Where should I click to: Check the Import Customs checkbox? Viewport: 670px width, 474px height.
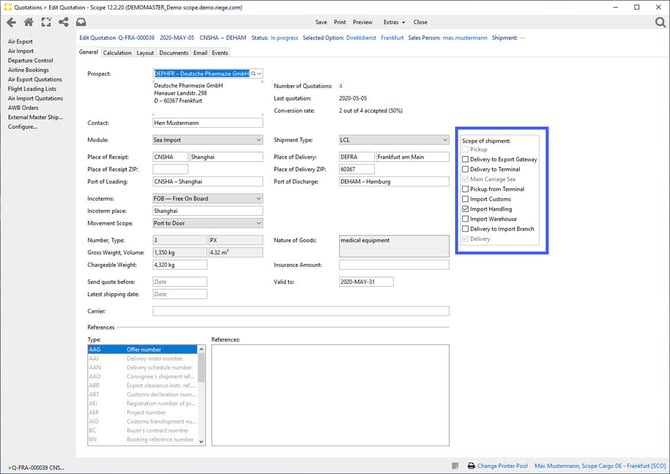click(466, 198)
